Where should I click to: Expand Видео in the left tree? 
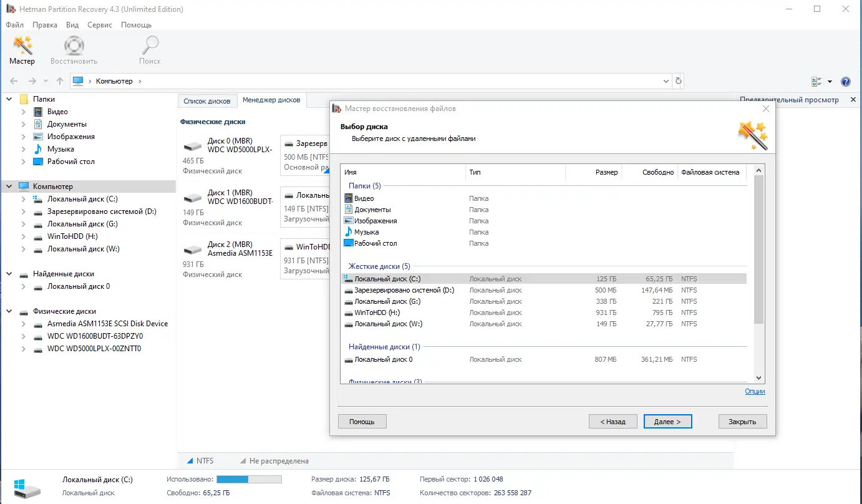tap(24, 112)
